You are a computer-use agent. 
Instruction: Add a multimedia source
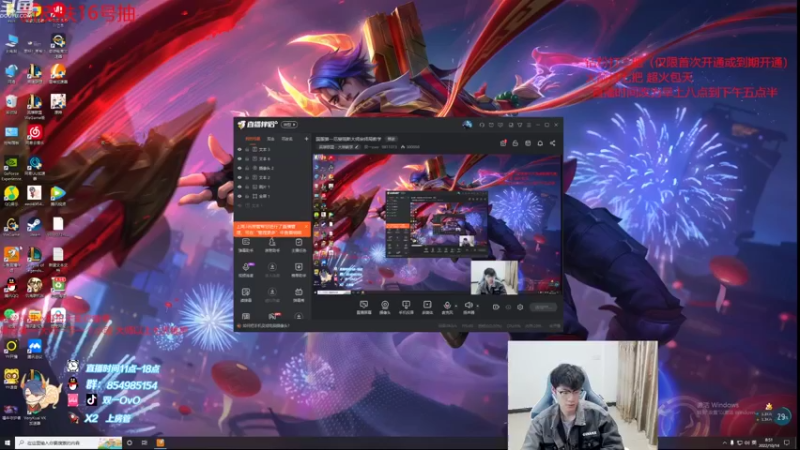[x=427, y=307]
